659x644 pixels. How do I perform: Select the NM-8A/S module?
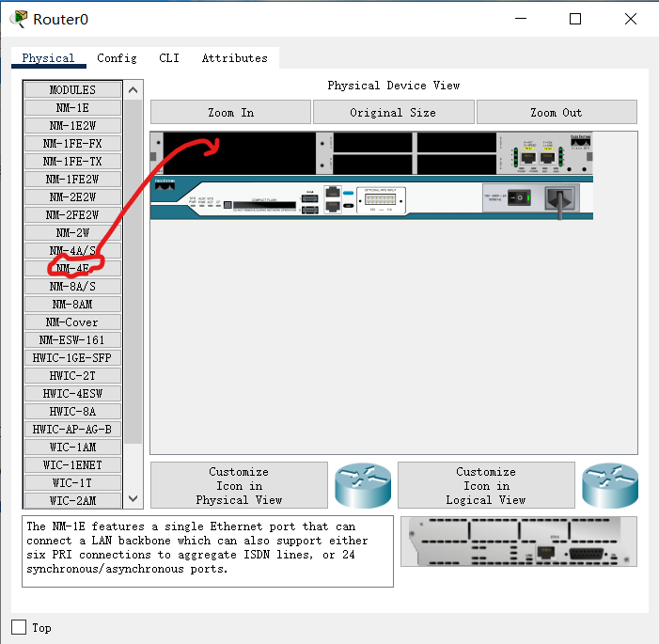point(72,287)
